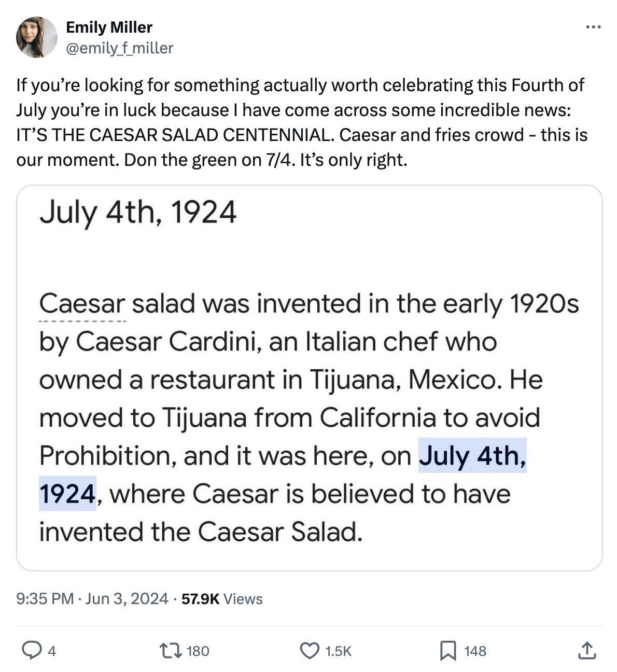Image resolution: width=617 pixels, height=672 pixels.
Task: Open the three-dot more options menu
Action: [x=593, y=27]
